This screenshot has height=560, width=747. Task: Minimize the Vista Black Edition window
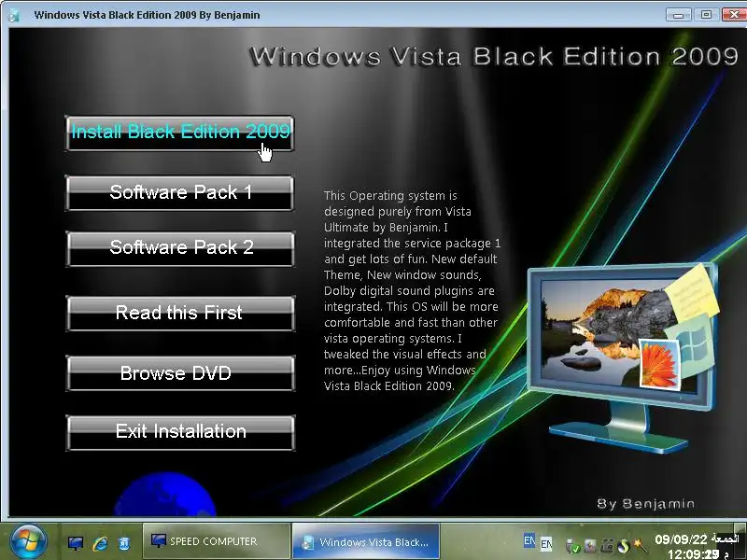point(678,15)
